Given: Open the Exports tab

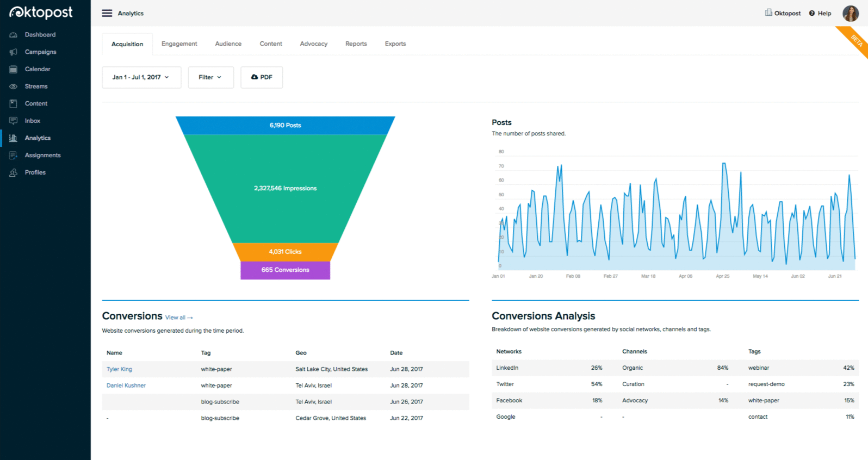Looking at the screenshot, I should click(395, 43).
